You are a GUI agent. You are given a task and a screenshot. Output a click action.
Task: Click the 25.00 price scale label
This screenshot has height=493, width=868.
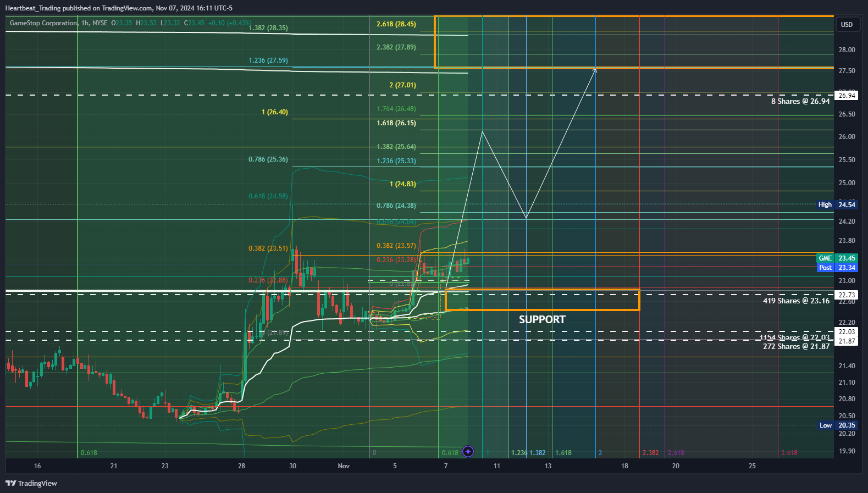click(x=847, y=183)
